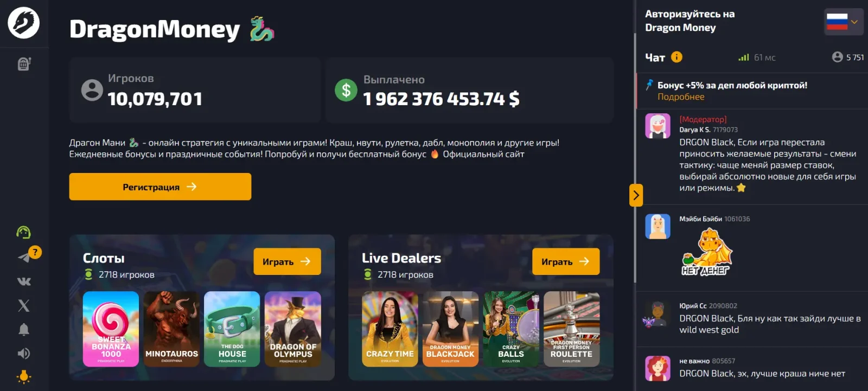The width and height of the screenshot is (868, 391).
Task: Open the Sweet Bonanza 1000 slot thumbnail
Action: pos(111,329)
